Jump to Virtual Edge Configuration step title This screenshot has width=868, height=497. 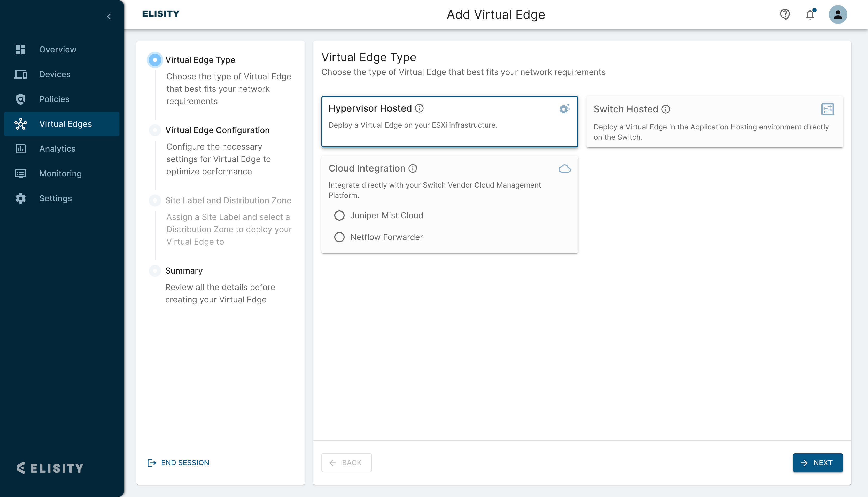[218, 130]
